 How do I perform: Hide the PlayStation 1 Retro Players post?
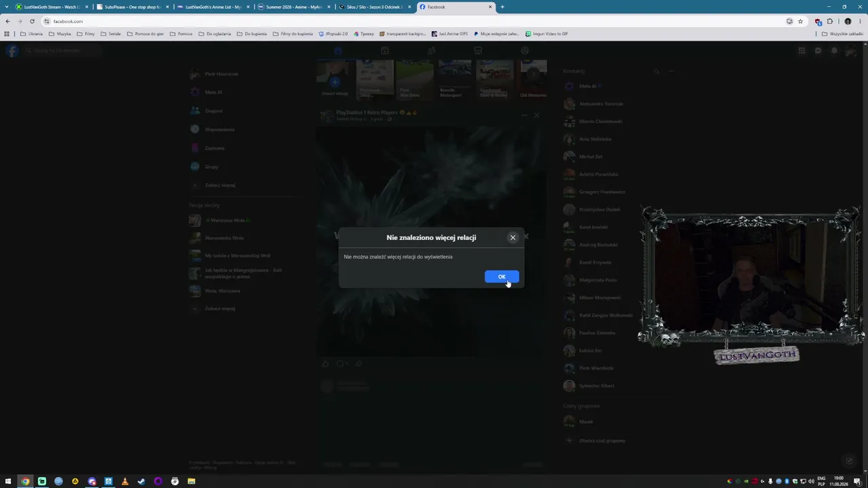536,115
